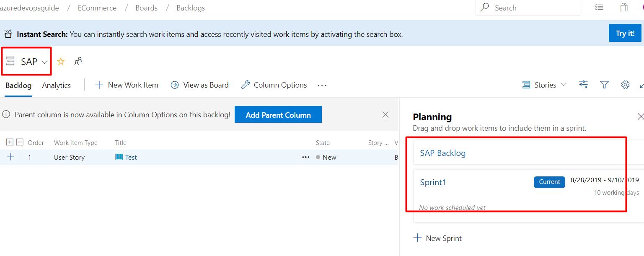Click the filter funnel icon

604,85
